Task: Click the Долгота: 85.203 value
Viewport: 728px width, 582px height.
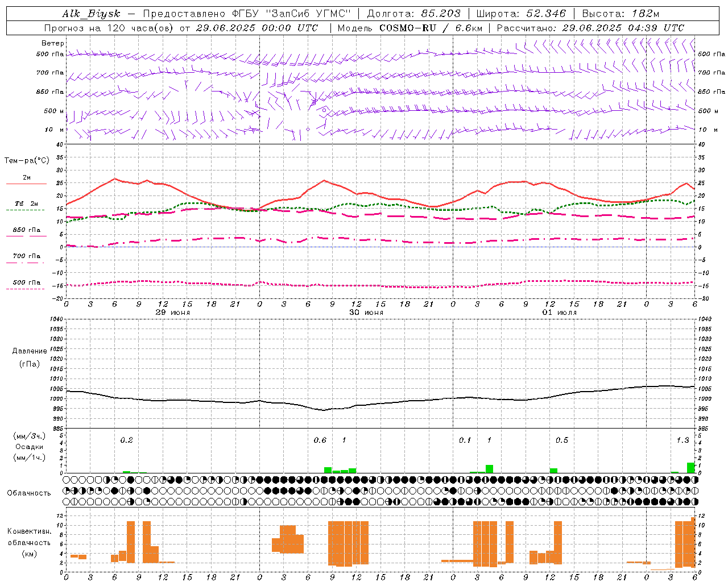Action: click(413, 14)
